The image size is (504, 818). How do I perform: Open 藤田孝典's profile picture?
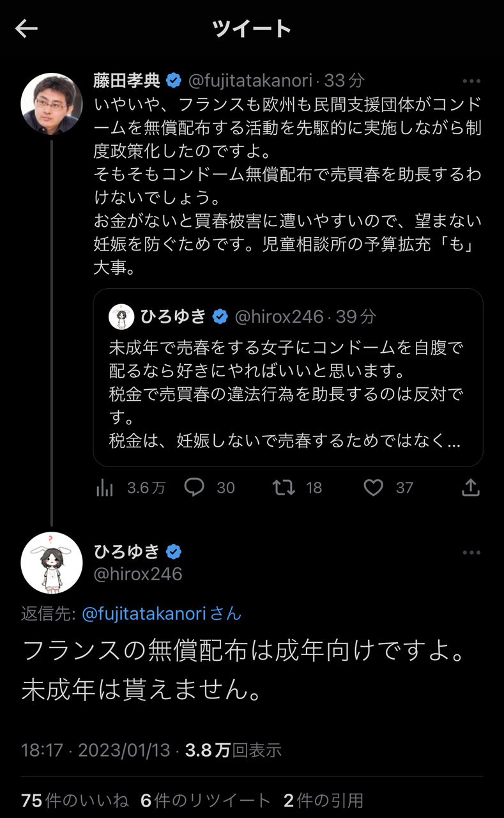coord(52,104)
